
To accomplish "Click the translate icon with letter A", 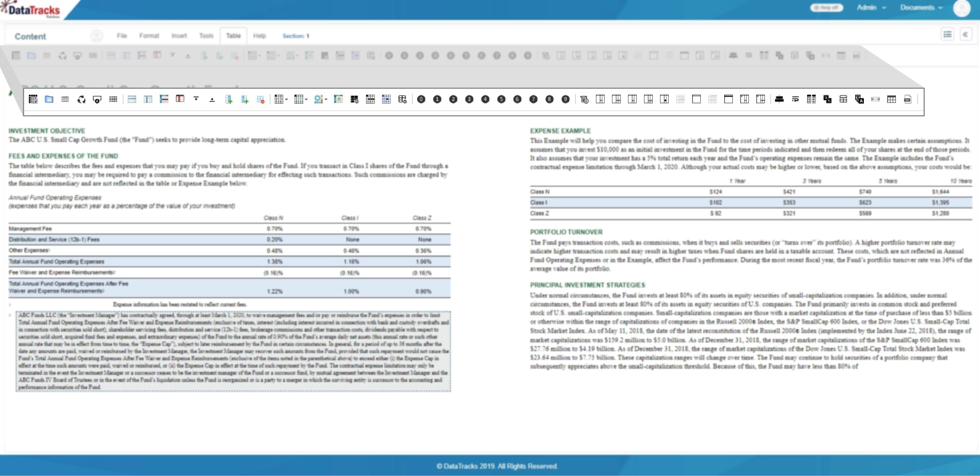I will coord(859,99).
